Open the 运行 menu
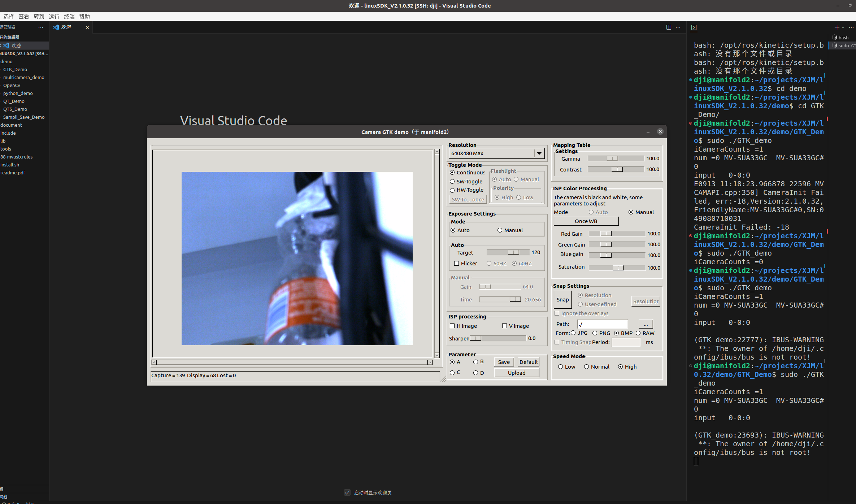The height and width of the screenshot is (504, 856). [54, 17]
